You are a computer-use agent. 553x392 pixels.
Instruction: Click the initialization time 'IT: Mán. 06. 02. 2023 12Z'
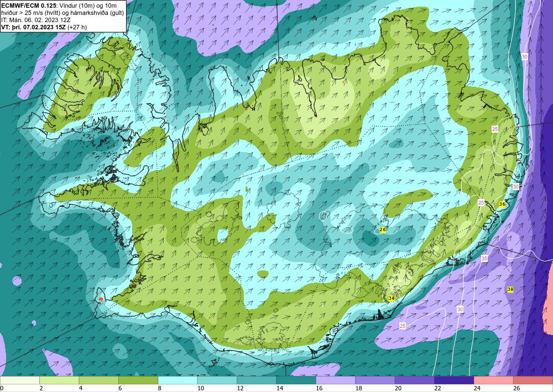click(x=35, y=20)
